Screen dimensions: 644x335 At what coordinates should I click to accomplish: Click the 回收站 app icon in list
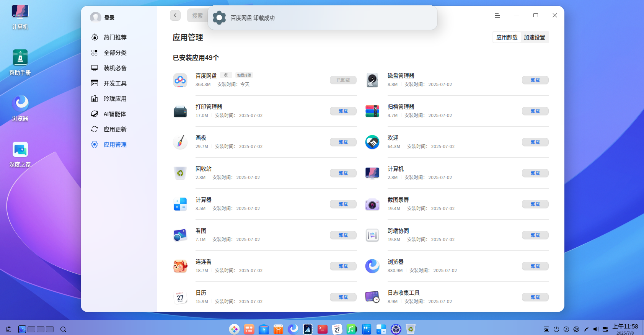pos(180,173)
